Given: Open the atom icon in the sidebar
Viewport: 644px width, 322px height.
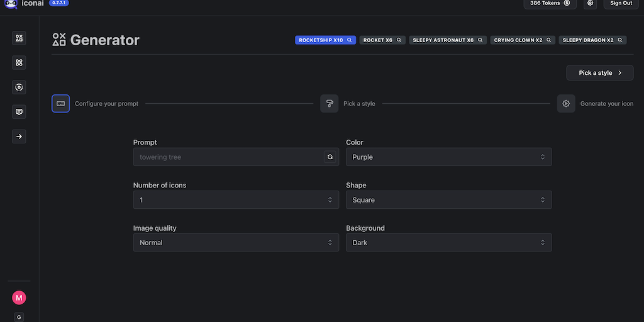Looking at the screenshot, I should pyautogui.click(x=19, y=63).
